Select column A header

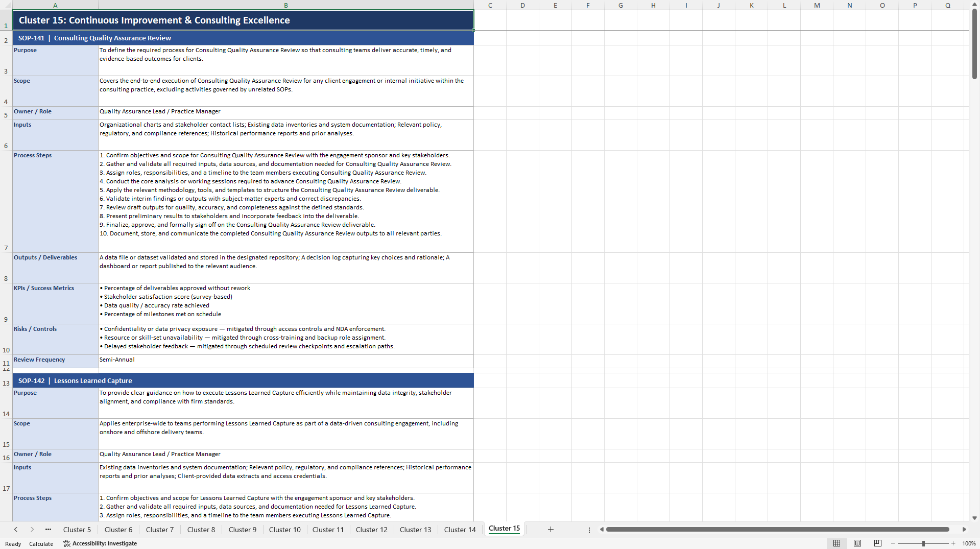(x=55, y=5)
